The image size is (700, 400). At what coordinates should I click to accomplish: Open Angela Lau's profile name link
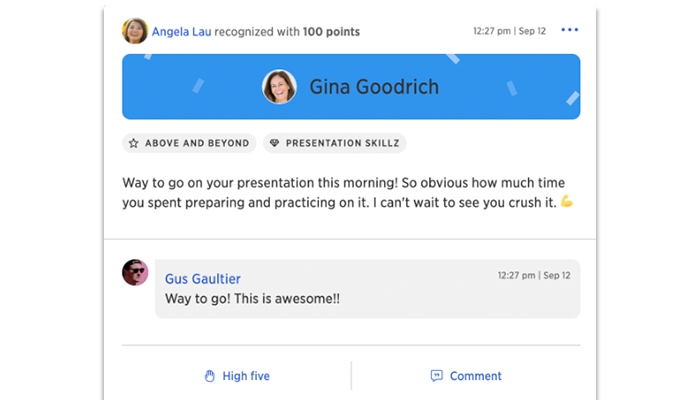(x=182, y=32)
